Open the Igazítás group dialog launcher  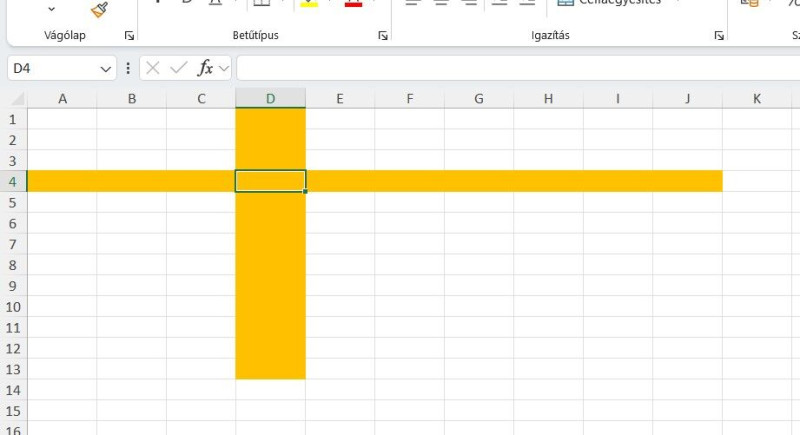click(719, 35)
